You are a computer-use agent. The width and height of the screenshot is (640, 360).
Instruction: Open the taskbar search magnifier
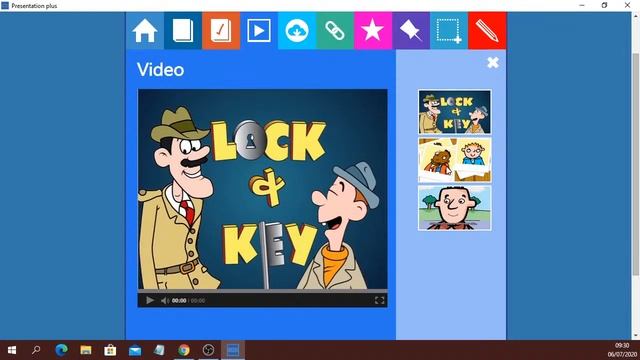(x=36, y=350)
